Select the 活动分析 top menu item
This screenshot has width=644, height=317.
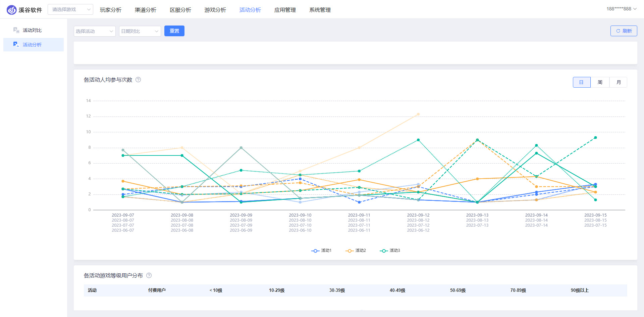coord(250,10)
